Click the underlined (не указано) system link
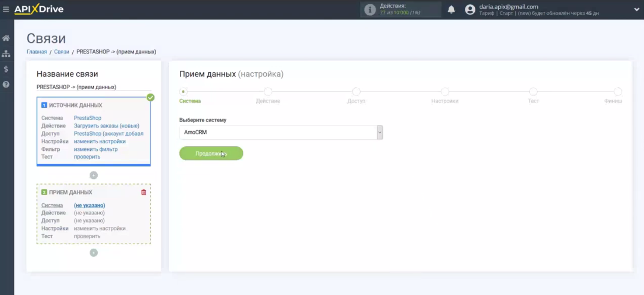The image size is (644, 295). tap(89, 205)
